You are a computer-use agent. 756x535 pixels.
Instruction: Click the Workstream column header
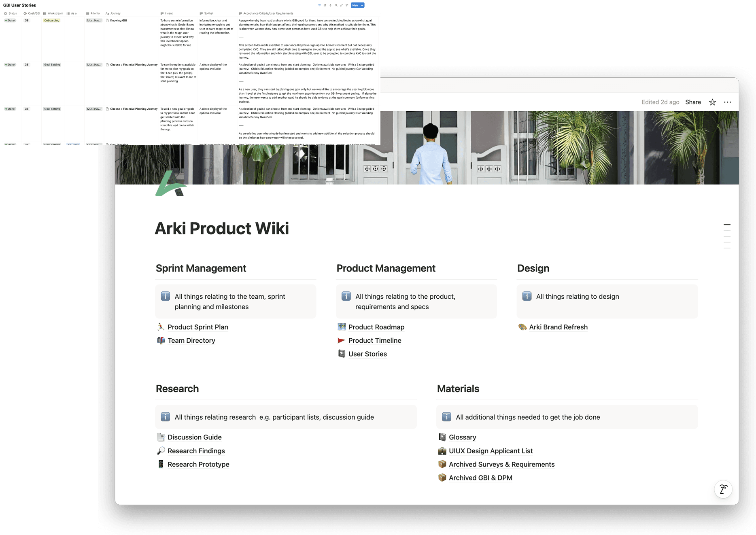53,13
